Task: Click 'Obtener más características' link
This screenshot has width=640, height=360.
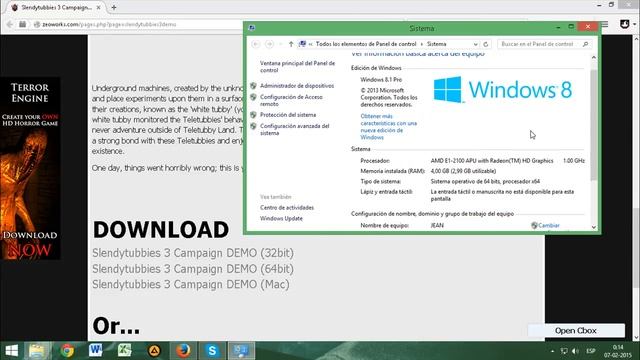Action: [x=389, y=127]
